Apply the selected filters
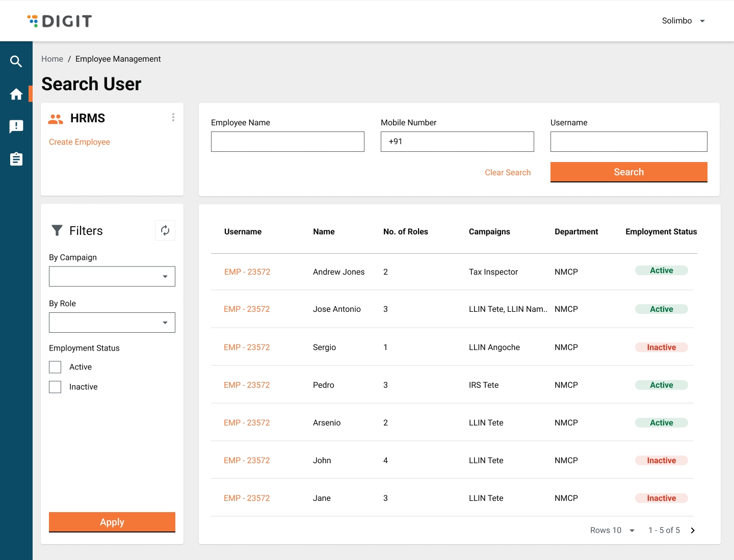The width and height of the screenshot is (734, 560). [112, 522]
